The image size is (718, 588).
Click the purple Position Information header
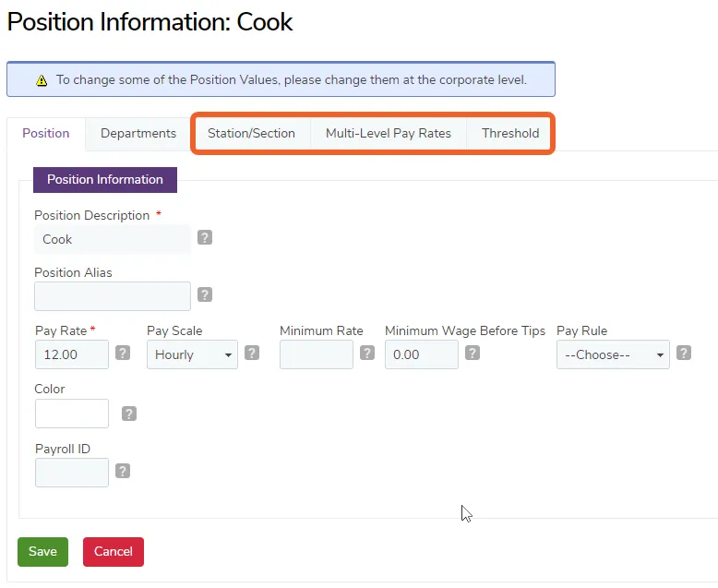(105, 179)
